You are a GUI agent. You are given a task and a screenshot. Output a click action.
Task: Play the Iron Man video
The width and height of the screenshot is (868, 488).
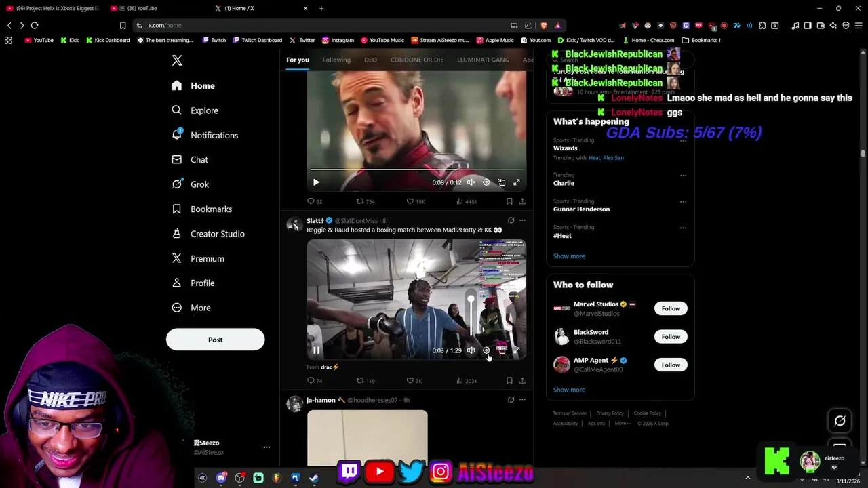pos(316,182)
